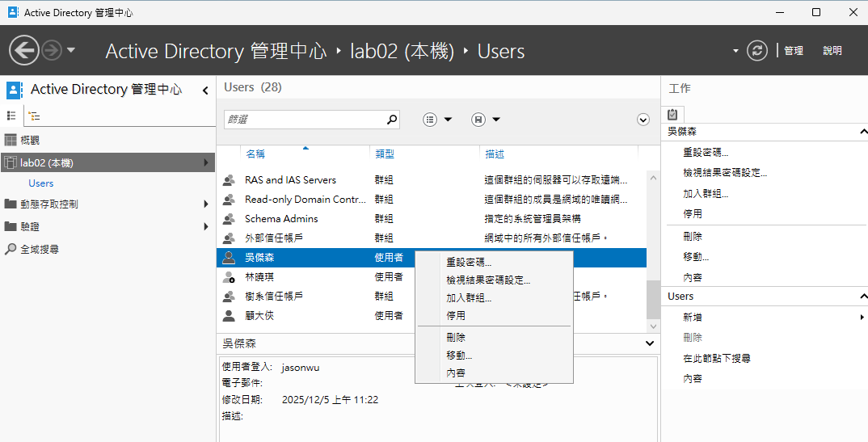The width and height of the screenshot is (868, 442).
Task: Choose 停用 in the context menu
Action: [456, 315]
